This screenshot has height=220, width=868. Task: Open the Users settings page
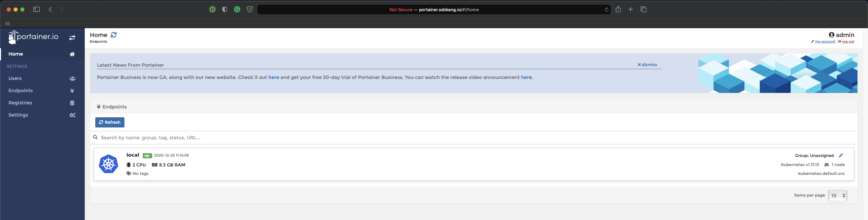point(15,78)
